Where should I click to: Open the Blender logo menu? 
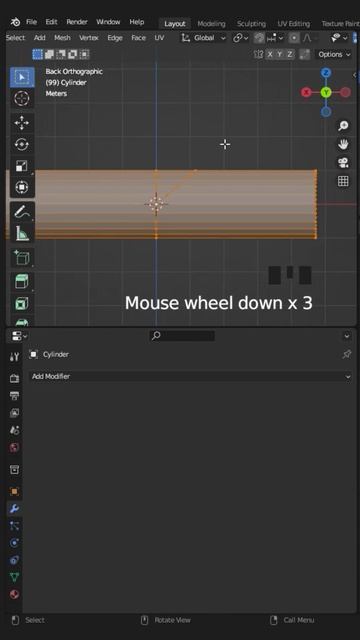[15, 22]
